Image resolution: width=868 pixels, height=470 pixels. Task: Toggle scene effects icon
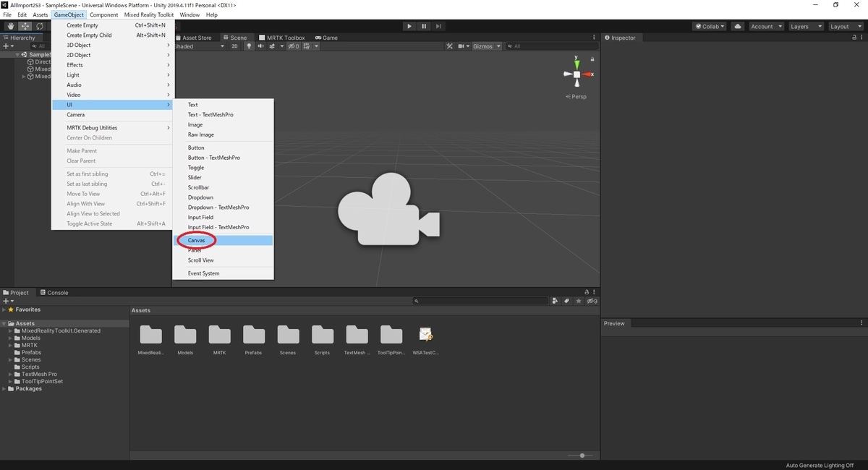click(273, 46)
